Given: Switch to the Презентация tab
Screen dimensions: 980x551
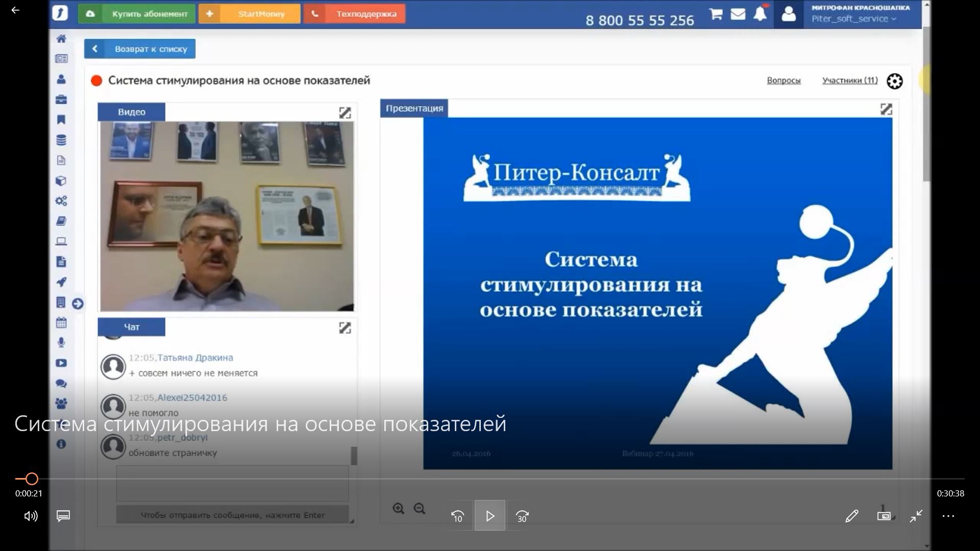Looking at the screenshot, I should click(414, 108).
